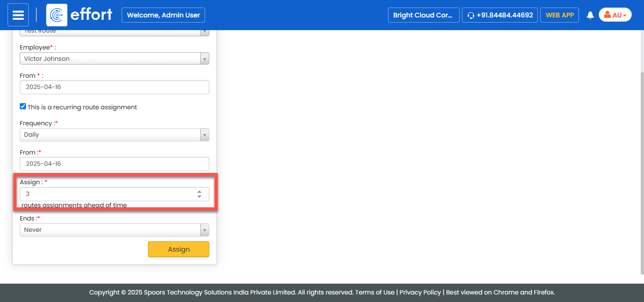Uncheck the recurring route assignment checkbox
The height and width of the screenshot is (302, 644).
pos(23,106)
